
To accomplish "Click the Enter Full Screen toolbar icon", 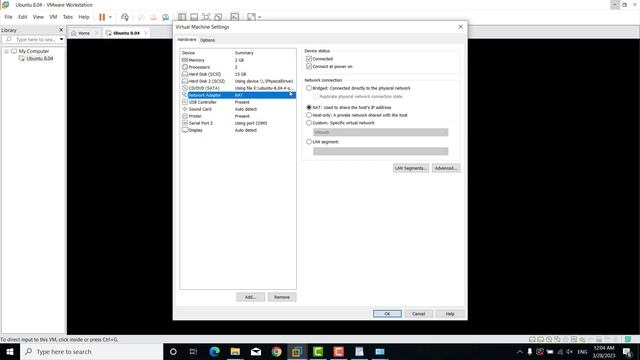I will pos(206,17).
